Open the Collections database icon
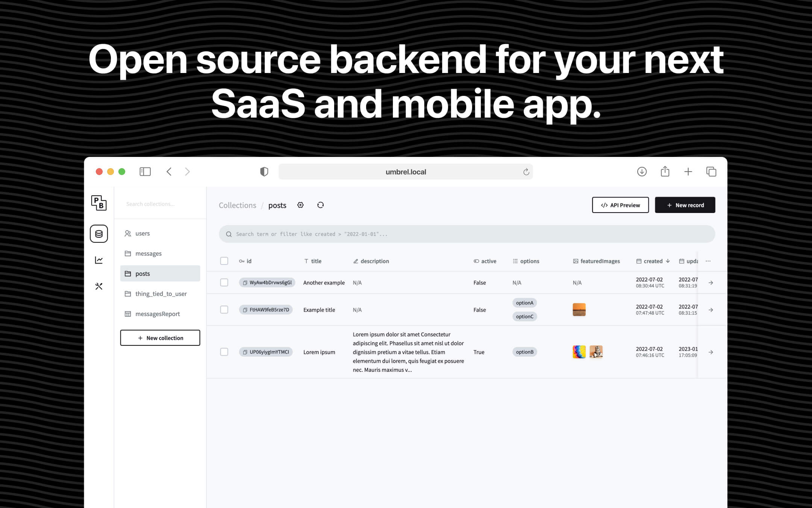 [99, 234]
